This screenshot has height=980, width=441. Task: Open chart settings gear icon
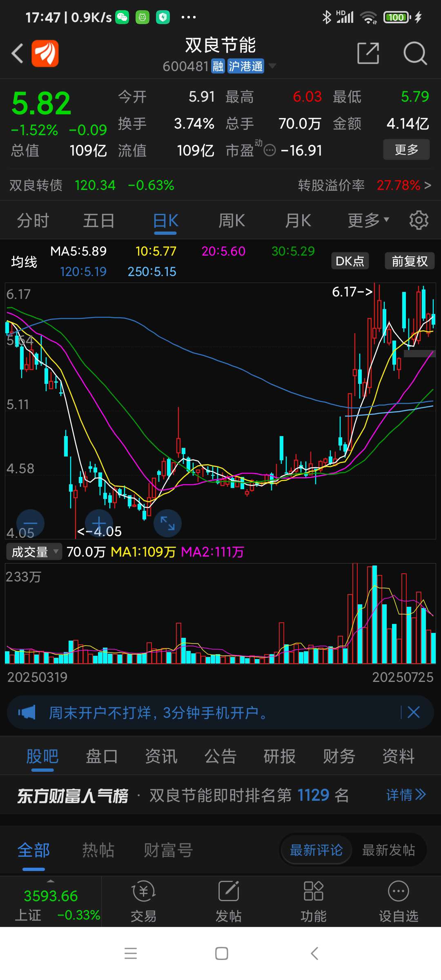click(x=419, y=220)
